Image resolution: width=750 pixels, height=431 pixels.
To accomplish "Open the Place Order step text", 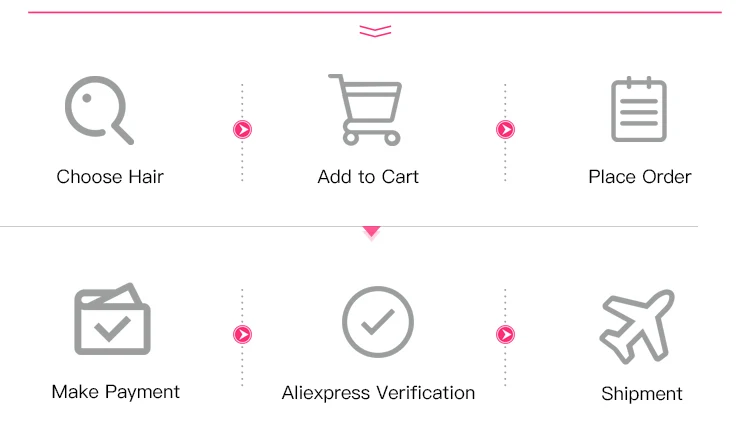I will point(639,177).
